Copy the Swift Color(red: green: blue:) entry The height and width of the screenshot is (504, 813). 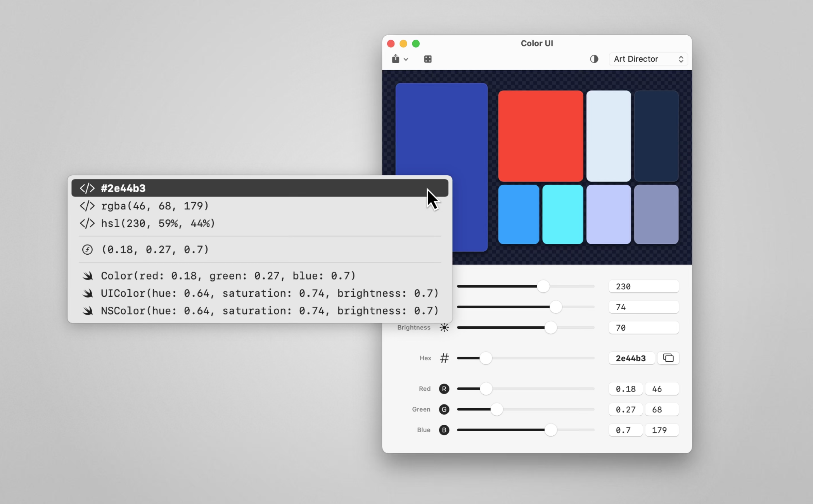(228, 276)
